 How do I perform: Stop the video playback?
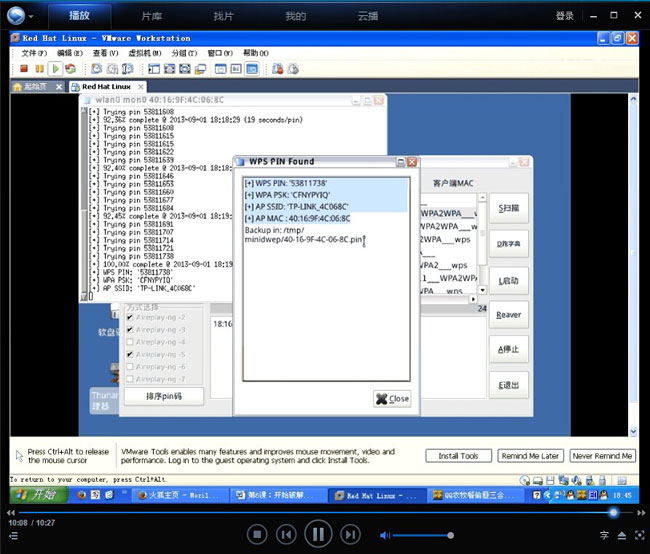(x=257, y=535)
